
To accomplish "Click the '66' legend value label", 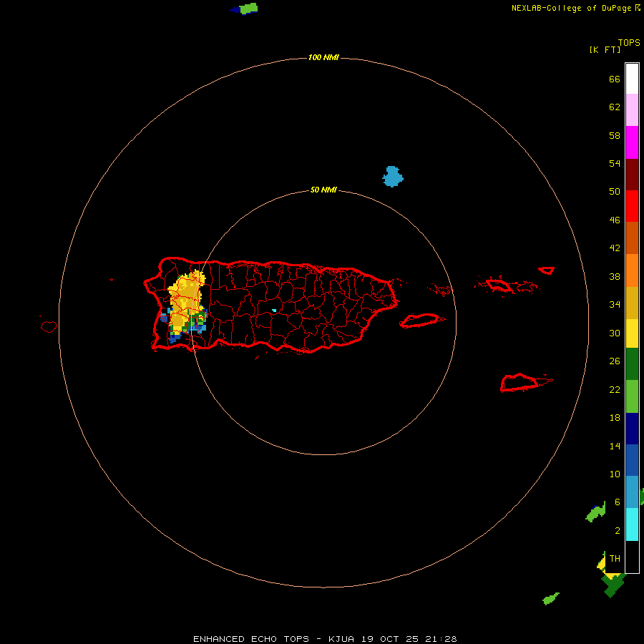I will [x=615, y=79].
